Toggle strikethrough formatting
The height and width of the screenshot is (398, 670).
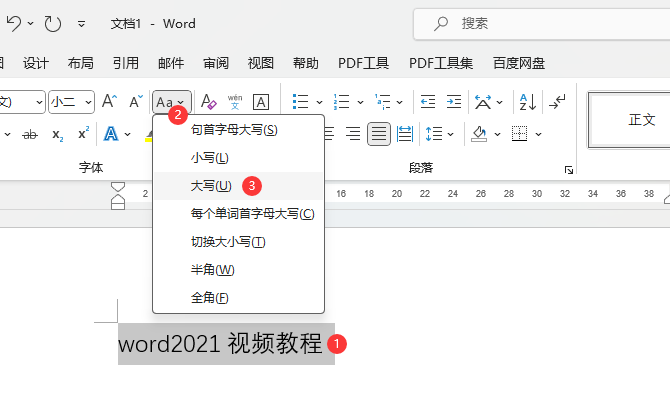(x=30, y=135)
